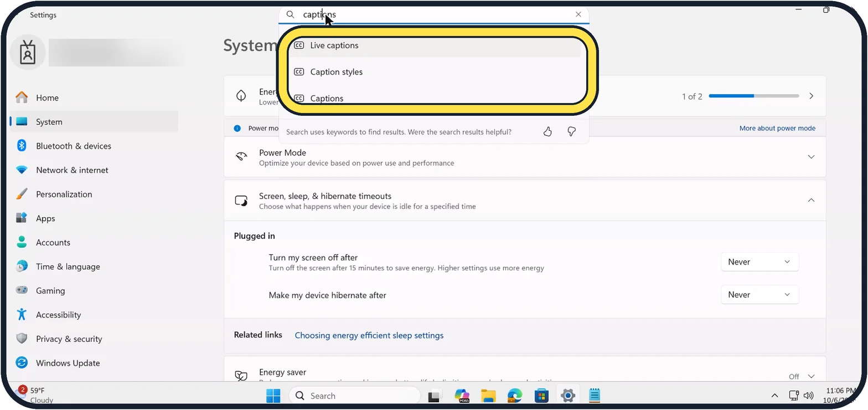
Task: Click the Windows Update sync icon
Action: 22,363
